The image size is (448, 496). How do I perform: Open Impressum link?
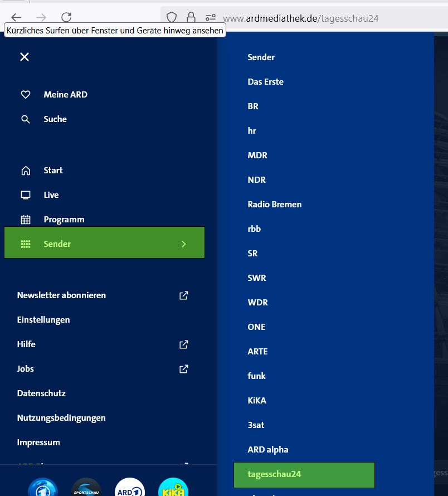[38, 442]
